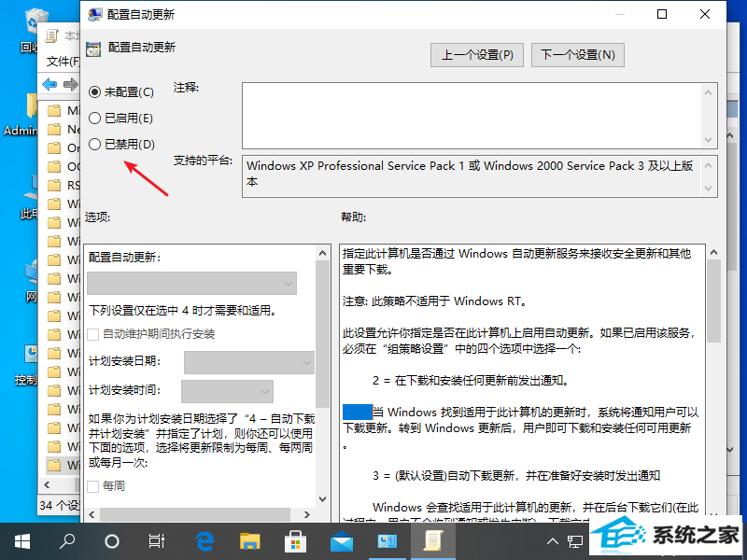Click 下一个设置(N) button
The width and height of the screenshot is (747, 560).
(x=577, y=55)
